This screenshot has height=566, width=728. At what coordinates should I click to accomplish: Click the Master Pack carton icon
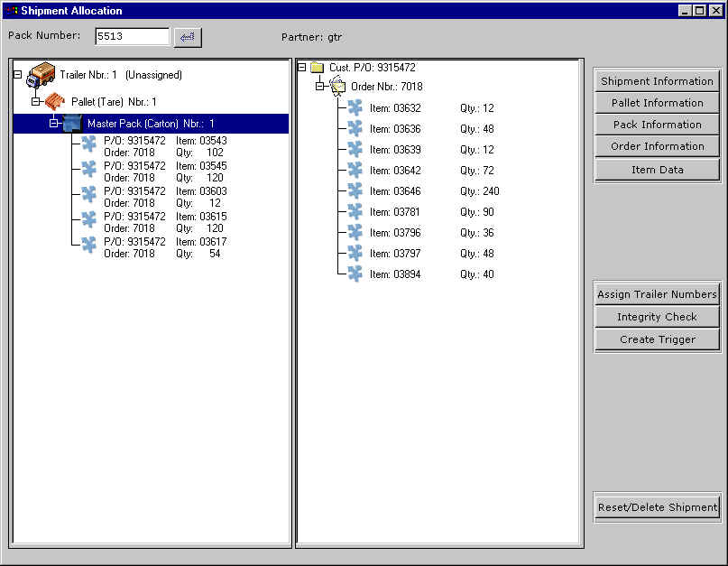73,124
